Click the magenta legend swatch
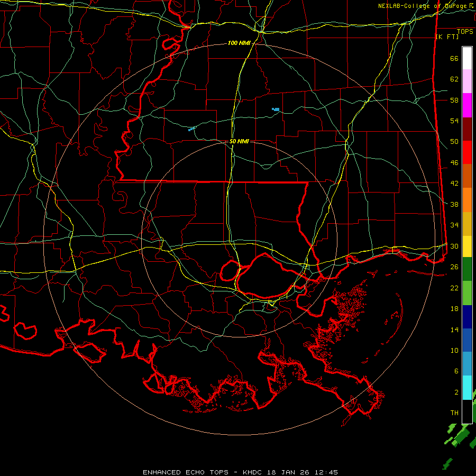Viewport: 476px width, 476px height. 467,105
